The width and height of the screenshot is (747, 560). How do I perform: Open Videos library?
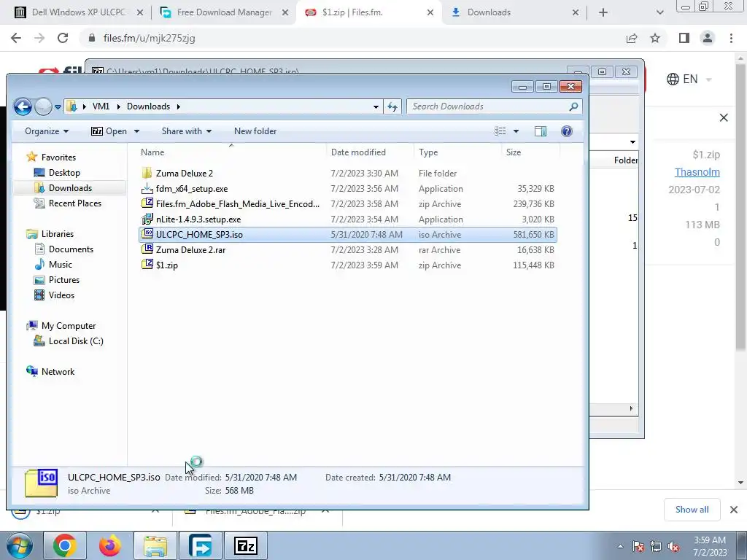click(x=54, y=295)
